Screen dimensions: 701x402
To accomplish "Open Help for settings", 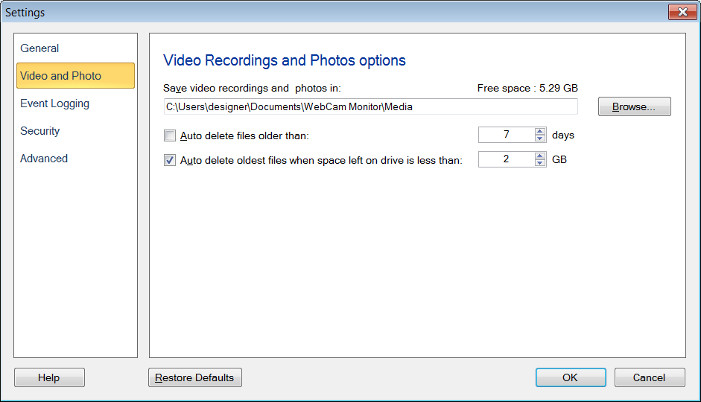I will pos(49,377).
